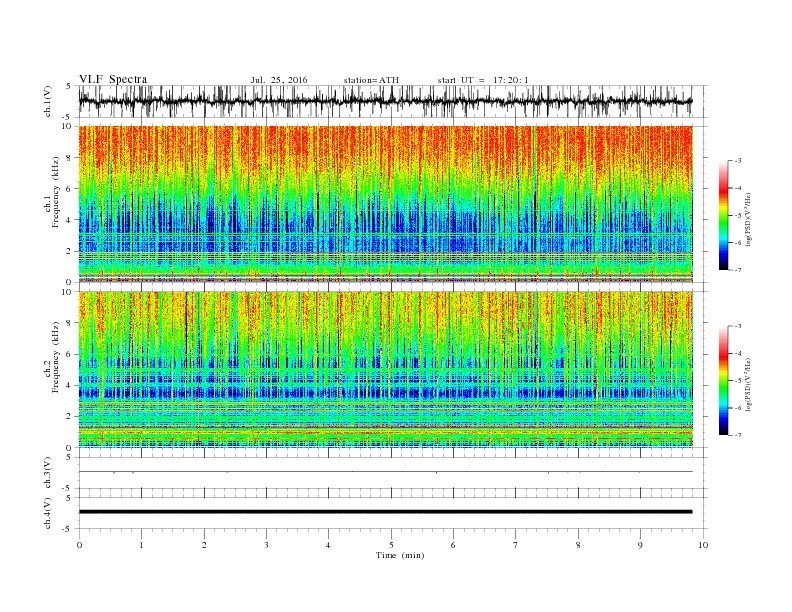Click the "4" kHz tick on ch.1 frequency axis
This screenshot has height=612, width=792.
(69, 220)
